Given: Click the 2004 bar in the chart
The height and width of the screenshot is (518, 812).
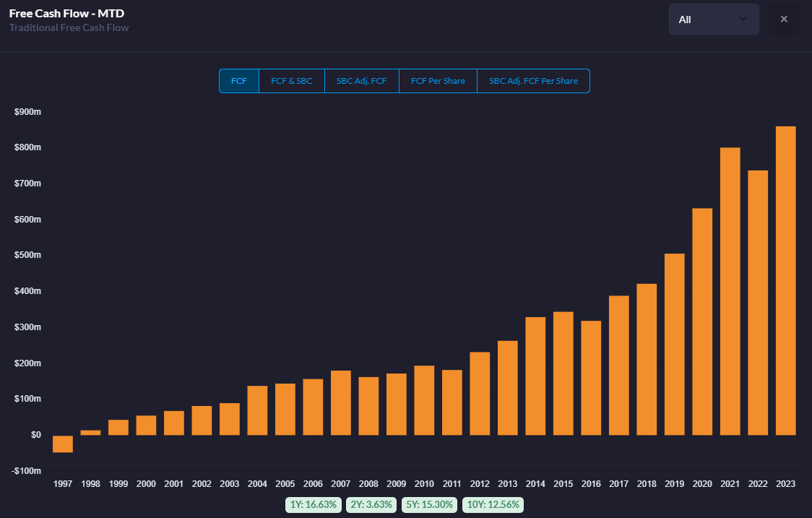Looking at the screenshot, I should click(257, 410).
